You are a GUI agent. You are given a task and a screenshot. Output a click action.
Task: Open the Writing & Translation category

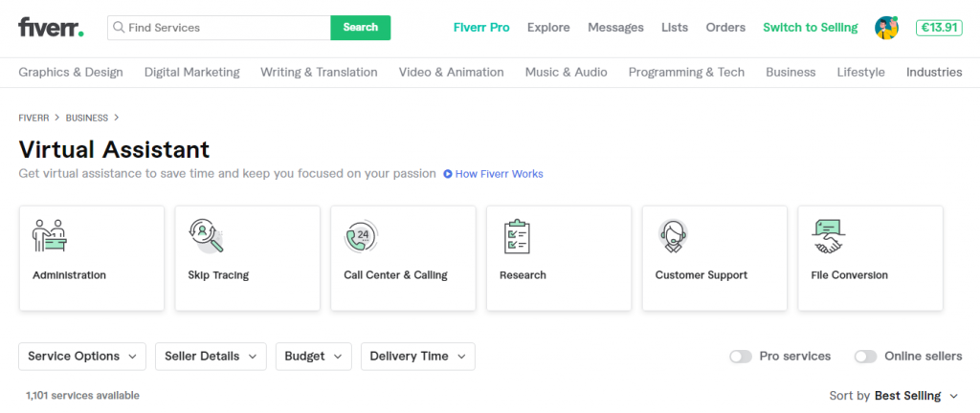[x=319, y=73]
